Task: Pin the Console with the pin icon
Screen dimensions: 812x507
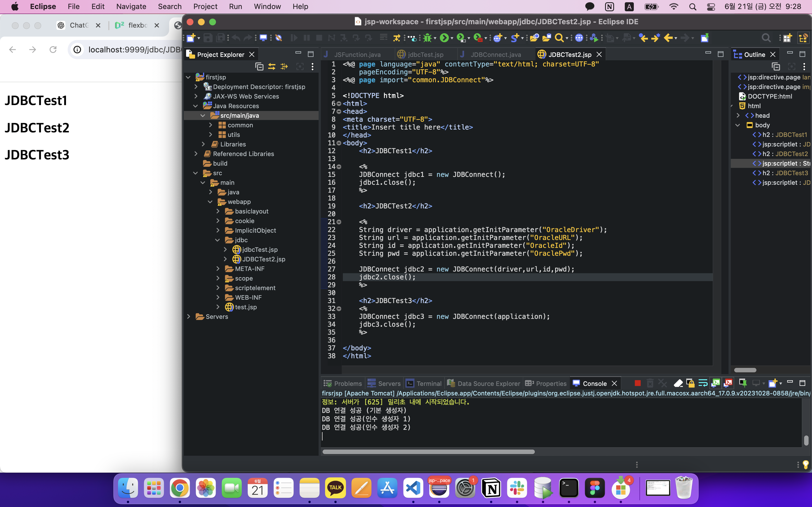Action: [x=743, y=383]
